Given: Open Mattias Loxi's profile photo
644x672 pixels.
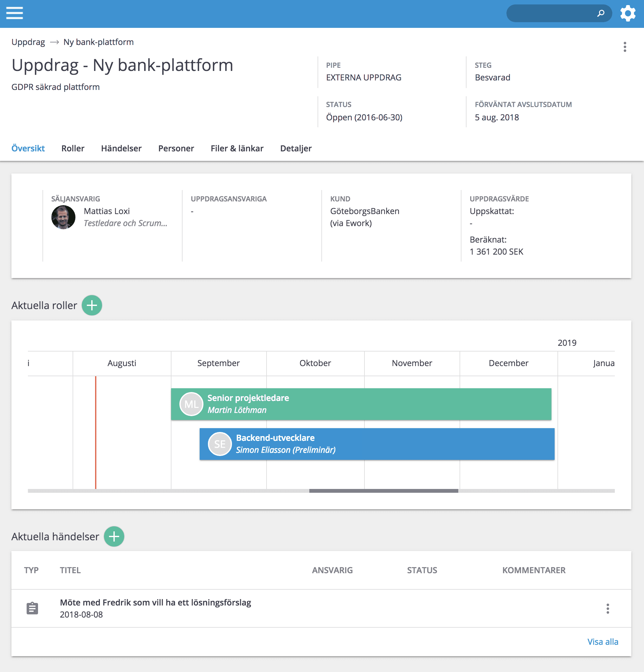Looking at the screenshot, I should pyautogui.click(x=63, y=217).
